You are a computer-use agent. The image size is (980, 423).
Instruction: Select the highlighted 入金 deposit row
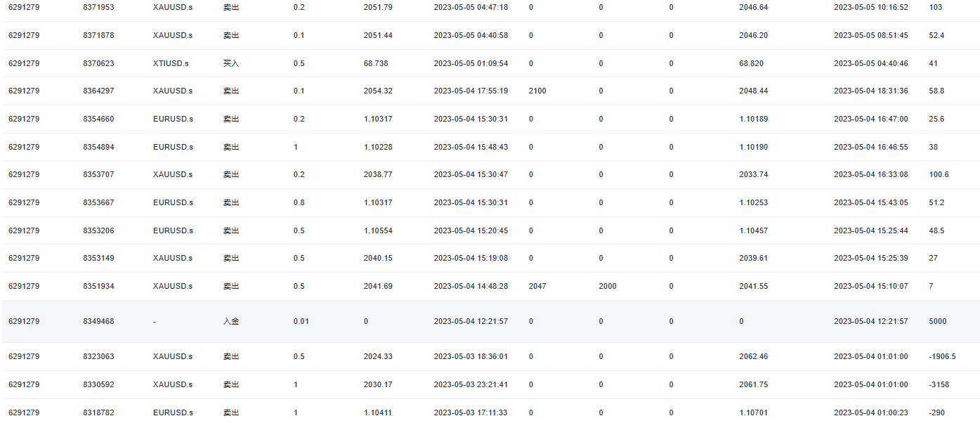[x=490, y=321]
